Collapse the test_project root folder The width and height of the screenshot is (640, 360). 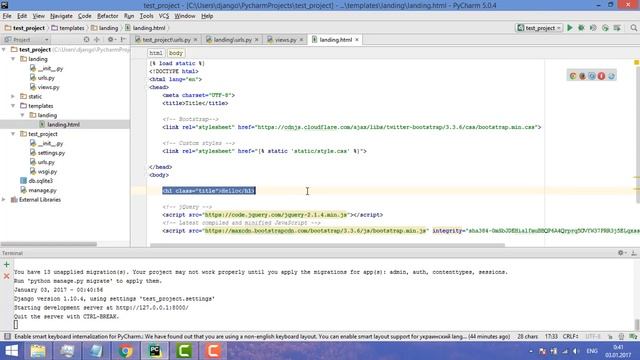(x=4, y=49)
